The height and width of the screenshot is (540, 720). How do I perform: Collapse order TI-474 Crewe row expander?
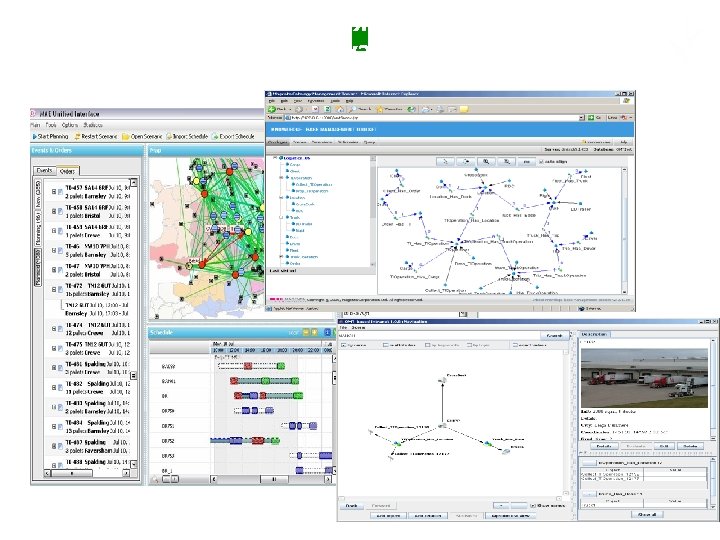coord(54,329)
